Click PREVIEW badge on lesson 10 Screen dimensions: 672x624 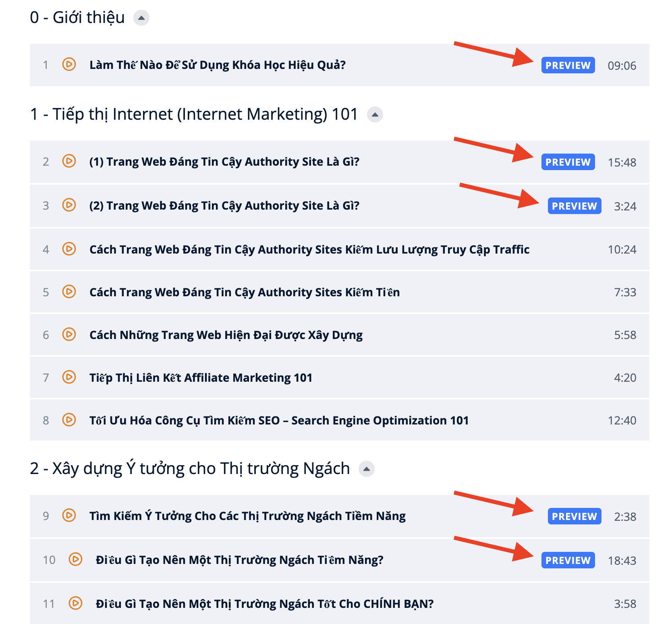[568, 560]
